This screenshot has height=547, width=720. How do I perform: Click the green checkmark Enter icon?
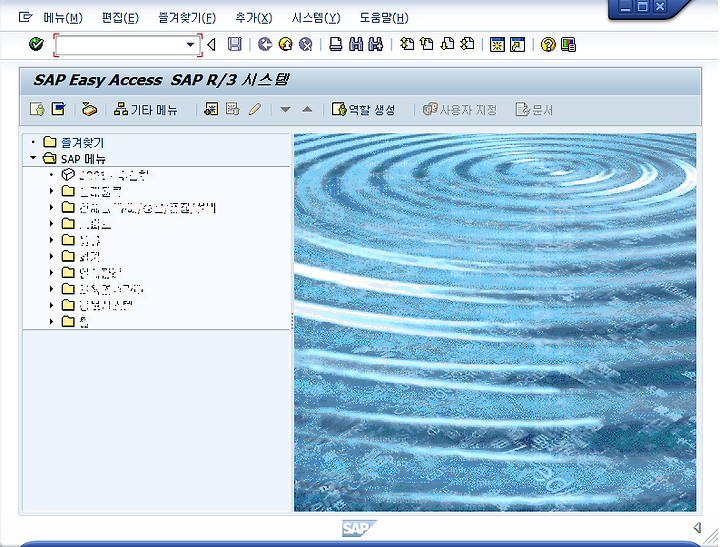[x=36, y=45]
